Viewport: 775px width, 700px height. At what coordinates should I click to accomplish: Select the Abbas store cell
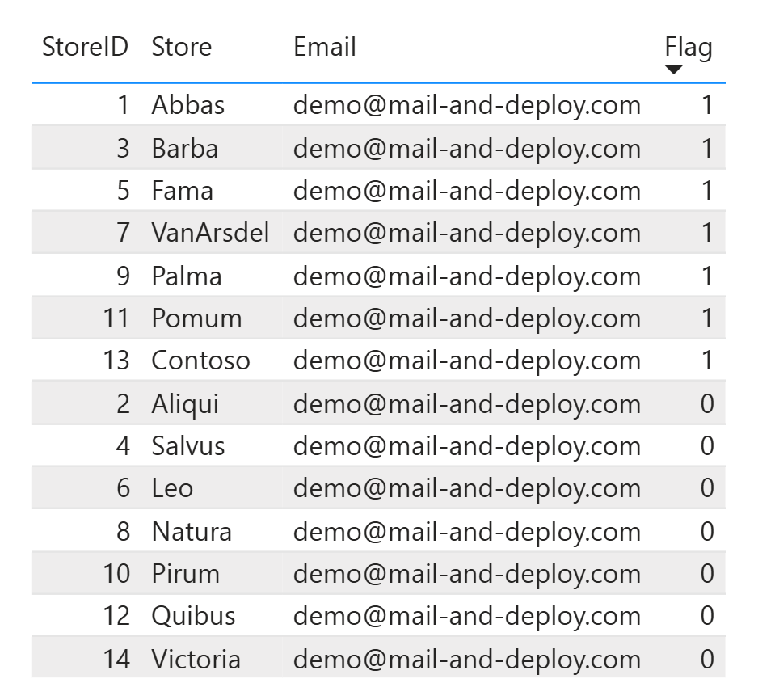(x=187, y=106)
